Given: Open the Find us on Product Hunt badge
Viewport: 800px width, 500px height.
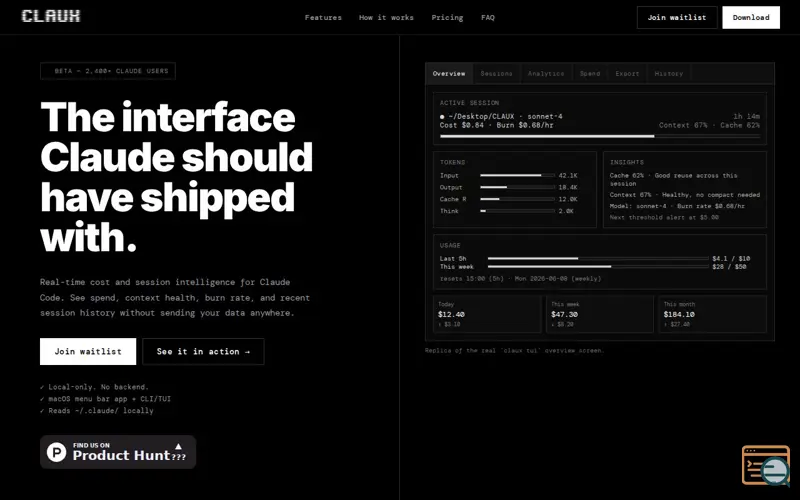Looking at the screenshot, I should coord(118,452).
